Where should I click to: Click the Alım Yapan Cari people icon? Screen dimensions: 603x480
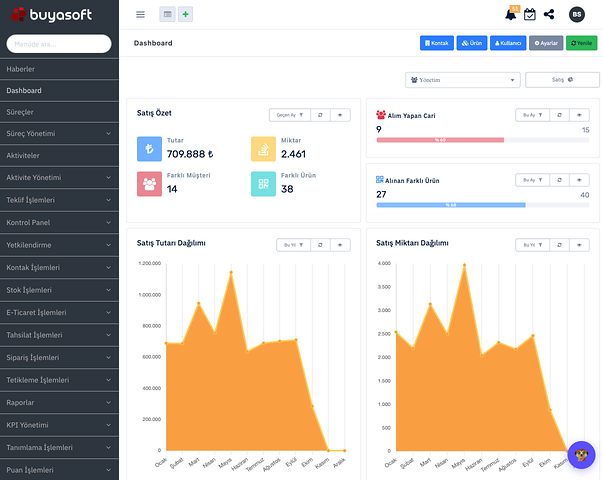[381, 115]
